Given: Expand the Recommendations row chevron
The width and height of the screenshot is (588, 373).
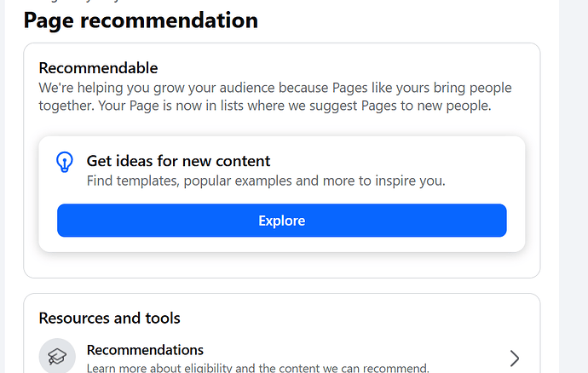Looking at the screenshot, I should [x=515, y=358].
